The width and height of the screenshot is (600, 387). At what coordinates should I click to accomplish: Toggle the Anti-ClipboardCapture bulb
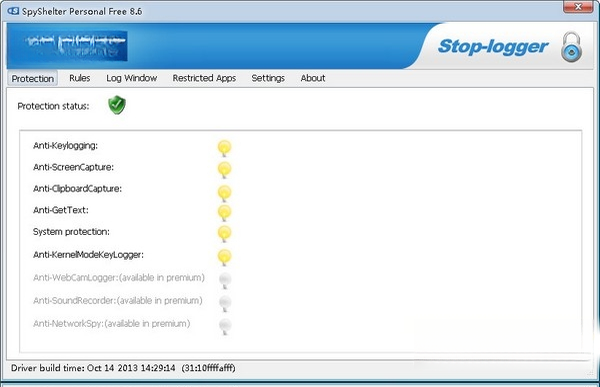tap(225, 193)
